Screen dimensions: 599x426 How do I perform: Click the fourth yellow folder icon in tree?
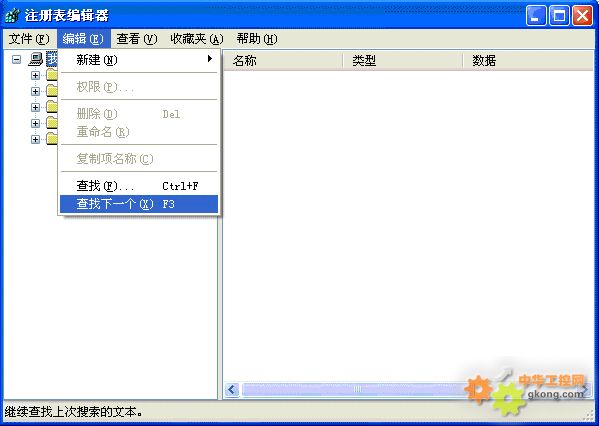(52, 123)
